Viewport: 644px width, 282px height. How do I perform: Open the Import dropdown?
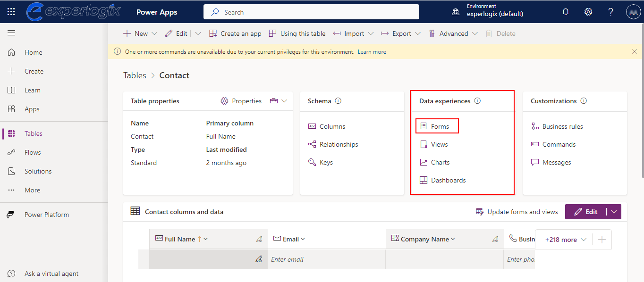coord(353,33)
